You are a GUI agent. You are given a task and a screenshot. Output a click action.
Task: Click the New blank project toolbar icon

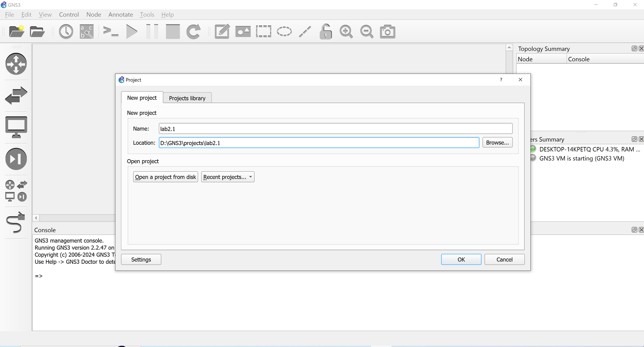coord(16,32)
